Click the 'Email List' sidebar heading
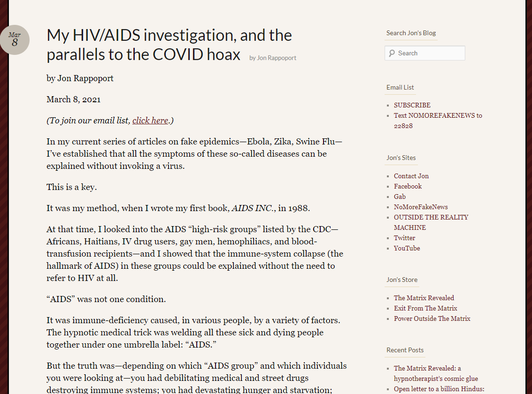Image resolution: width=532 pixels, height=394 pixels. point(400,87)
